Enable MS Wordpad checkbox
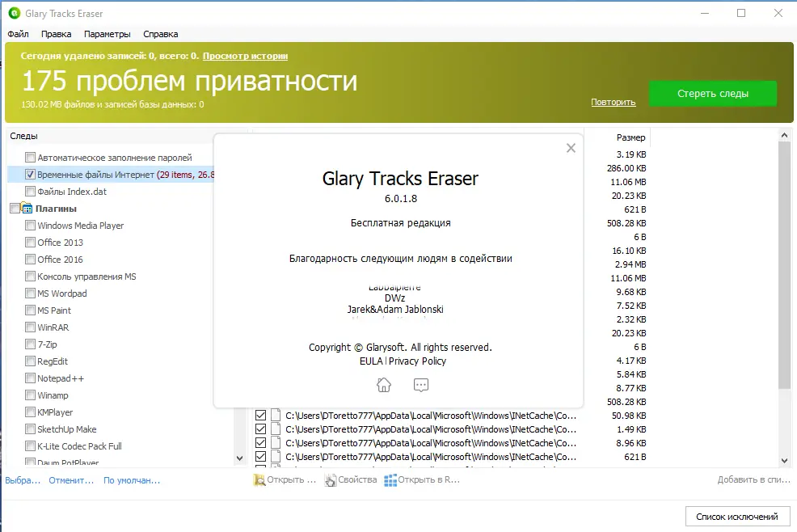Image resolution: width=797 pixels, height=532 pixels. [30, 293]
